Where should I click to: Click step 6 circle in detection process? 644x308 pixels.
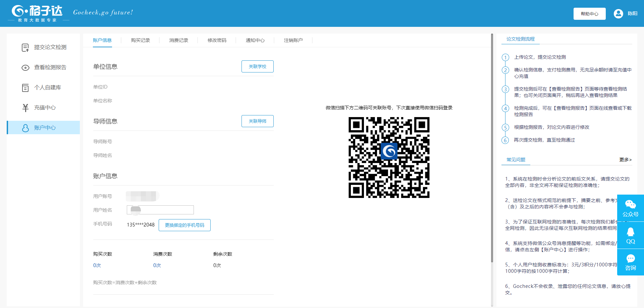click(505, 140)
